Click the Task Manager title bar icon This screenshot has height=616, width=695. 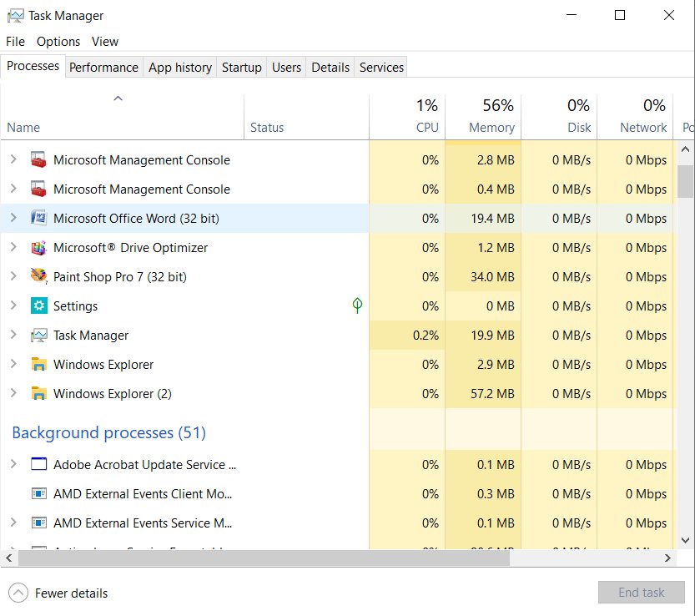click(x=16, y=16)
